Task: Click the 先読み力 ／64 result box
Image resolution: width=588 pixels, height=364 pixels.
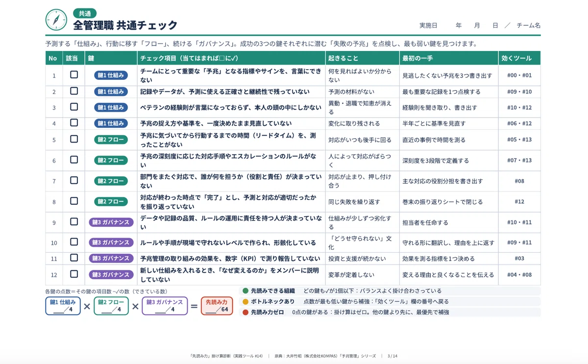Action: (217, 306)
